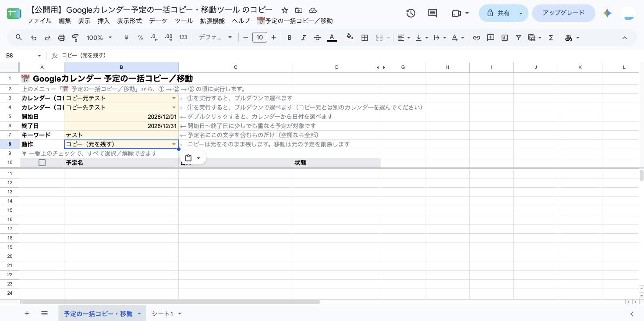Image resolution: width=644 pixels, height=321 pixels.
Task: Open the font family dropdown
Action: click(x=215, y=38)
